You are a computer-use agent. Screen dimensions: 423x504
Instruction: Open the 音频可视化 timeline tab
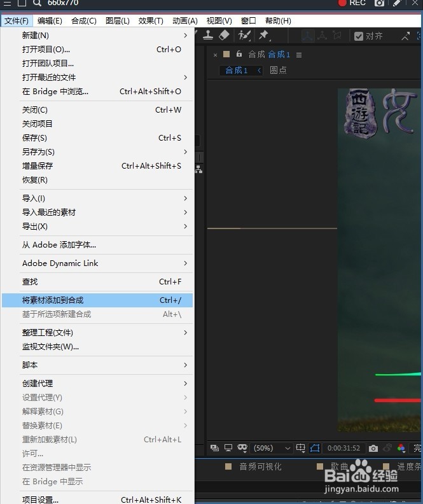pos(260,466)
